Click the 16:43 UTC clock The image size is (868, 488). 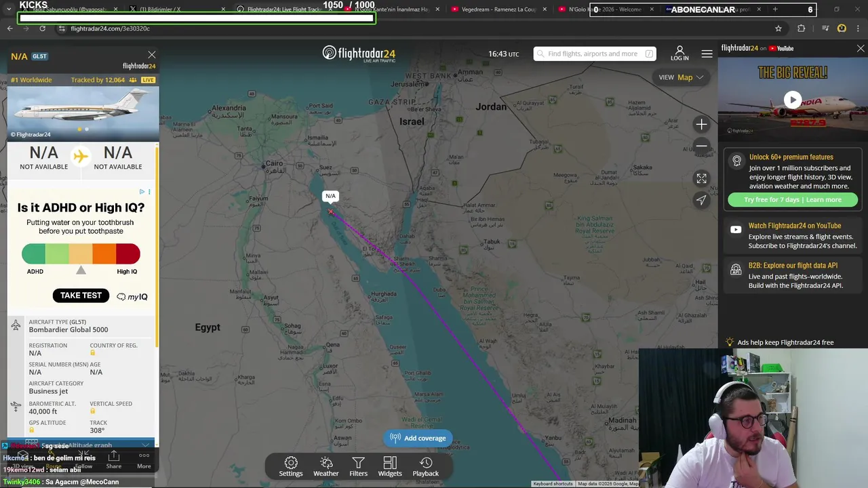503,54
